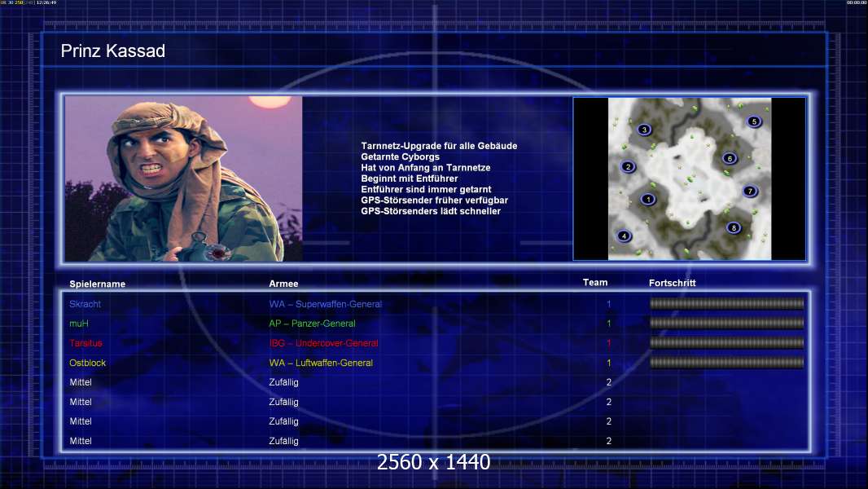This screenshot has height=489, width=868.
Task: Click the Skracht loading progress bar
Action: click(x=727, y=303)
